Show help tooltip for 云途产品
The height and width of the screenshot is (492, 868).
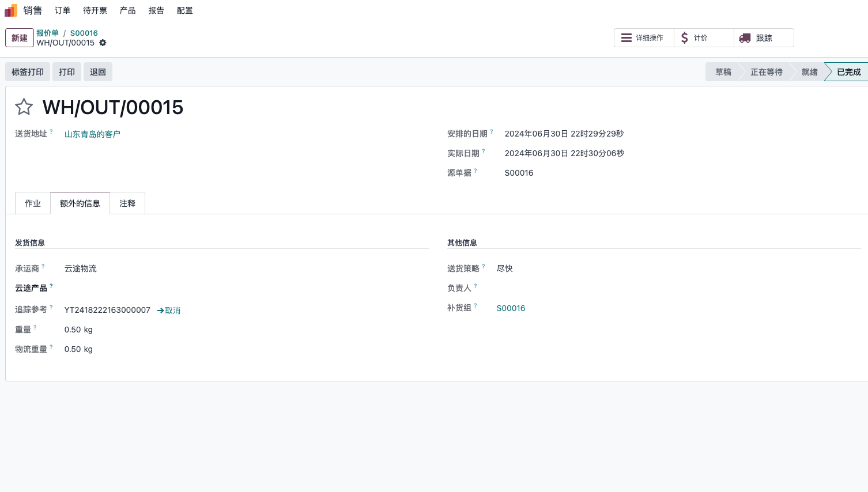tap(51, 286)
